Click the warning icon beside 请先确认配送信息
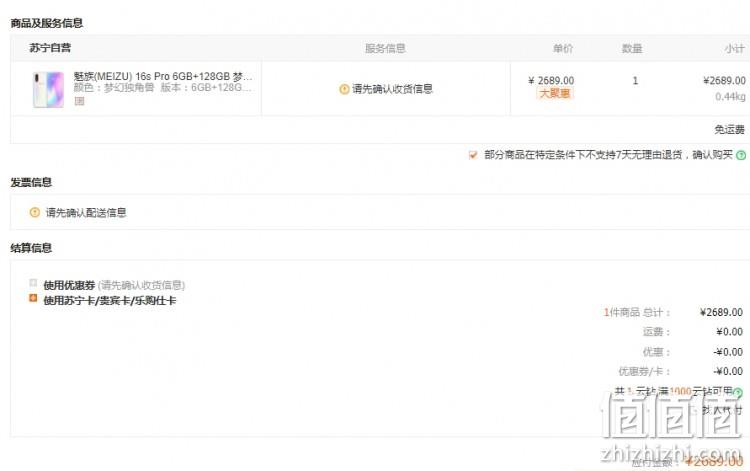750x471 pixels. pyautogui.click(x=34, y=212)
